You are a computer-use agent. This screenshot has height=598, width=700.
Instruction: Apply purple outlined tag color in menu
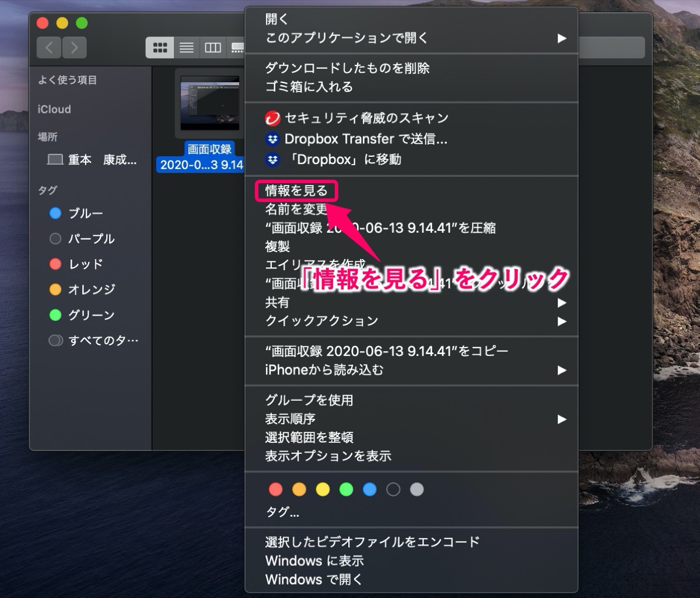pos(393,489)
